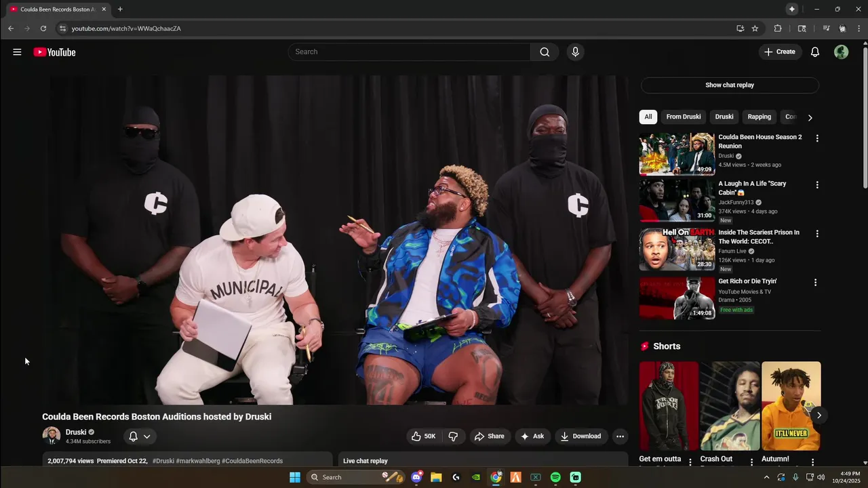
Task: Open subscription notification bell dropdown
Action: click(139, 436)
